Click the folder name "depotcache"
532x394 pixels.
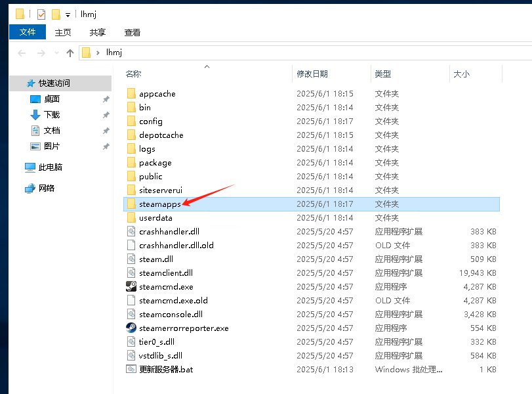[161, 135]
